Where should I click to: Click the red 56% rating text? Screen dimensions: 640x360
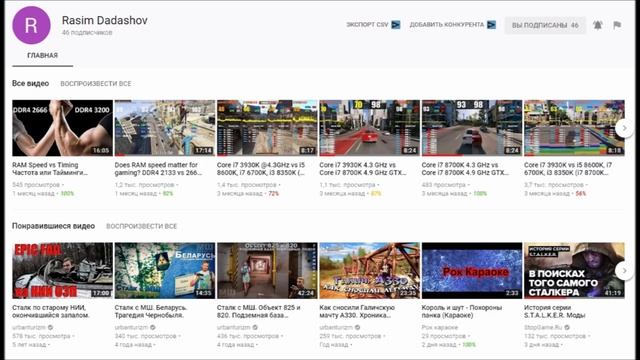tap(581, 193)
